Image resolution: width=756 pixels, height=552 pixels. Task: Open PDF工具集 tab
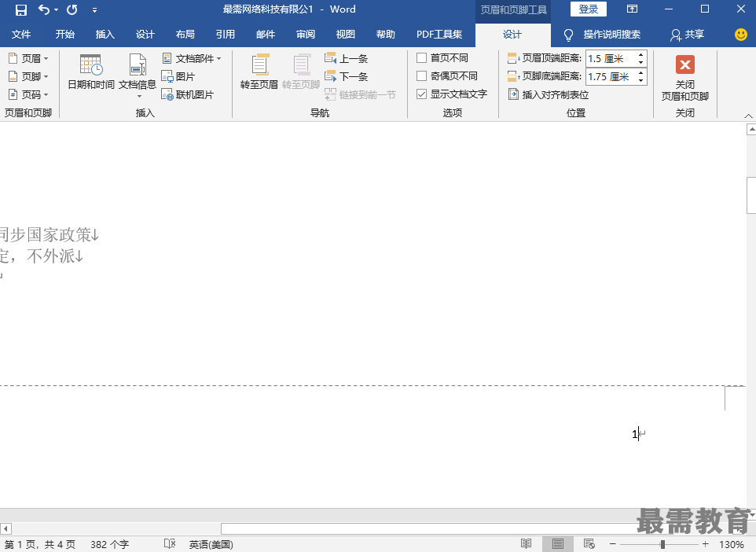439,35
